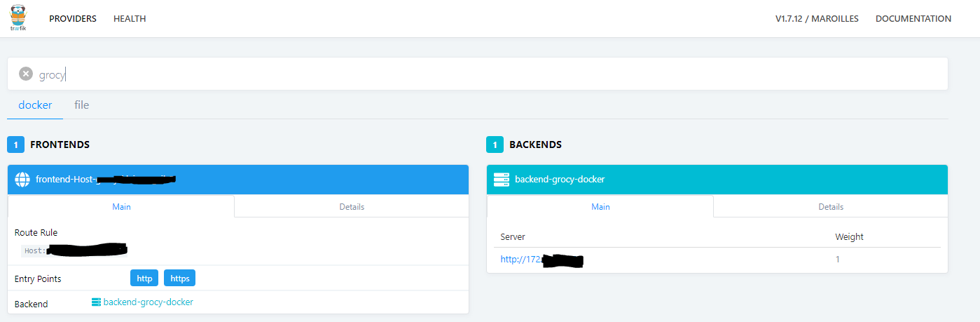This screenshot has height=322, width=980.
Task: Click the Server column header
Action: [x=513, y=237]
